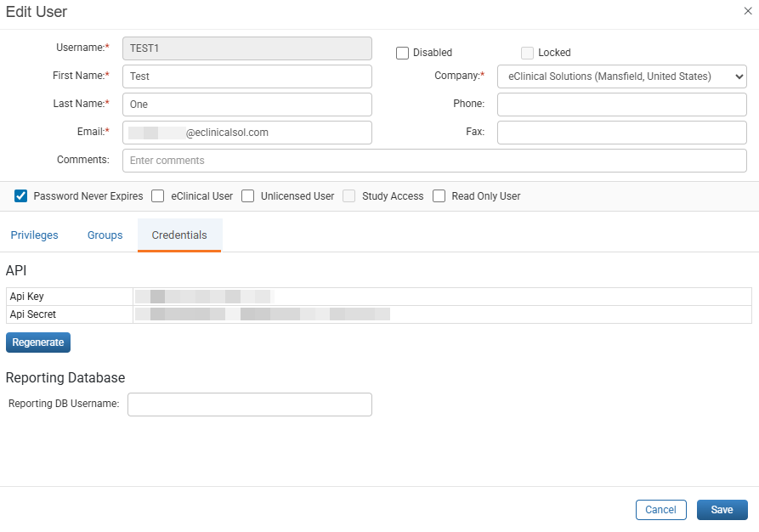Click the Fax input field
The width and height of the screenshot is (759, 532).
pyautogui.click(x=622, y=133)
